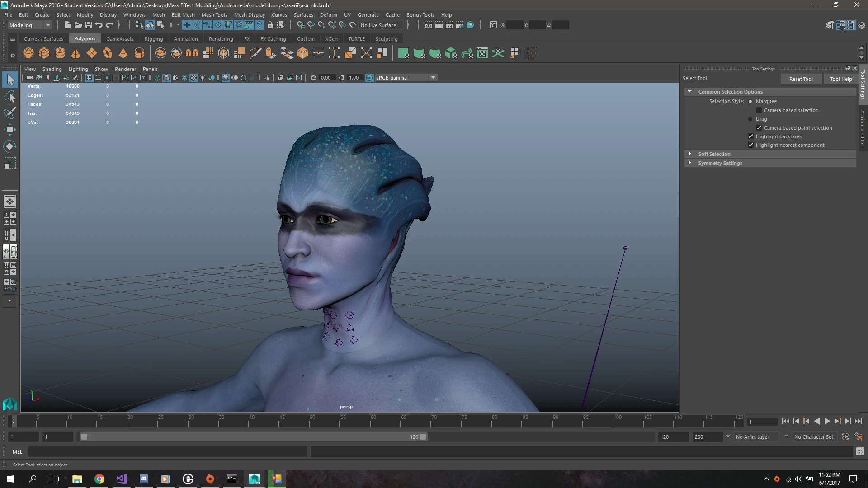
Task: Uncheck Highlight backfaces option
Action: [x=751, y=136]
